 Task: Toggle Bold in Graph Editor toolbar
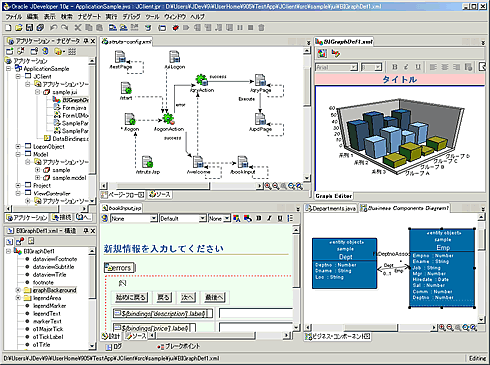[395, 67]
